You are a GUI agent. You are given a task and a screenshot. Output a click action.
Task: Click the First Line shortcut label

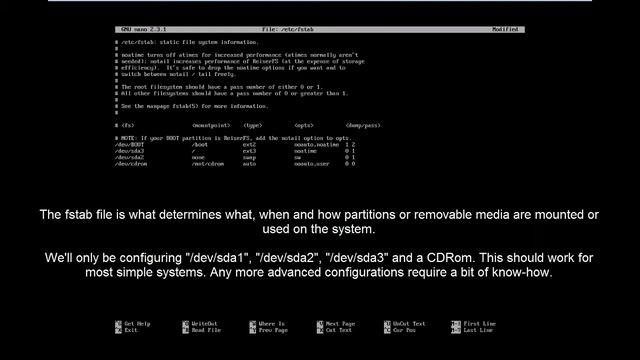pyautogui.click(x=480, y=324)
